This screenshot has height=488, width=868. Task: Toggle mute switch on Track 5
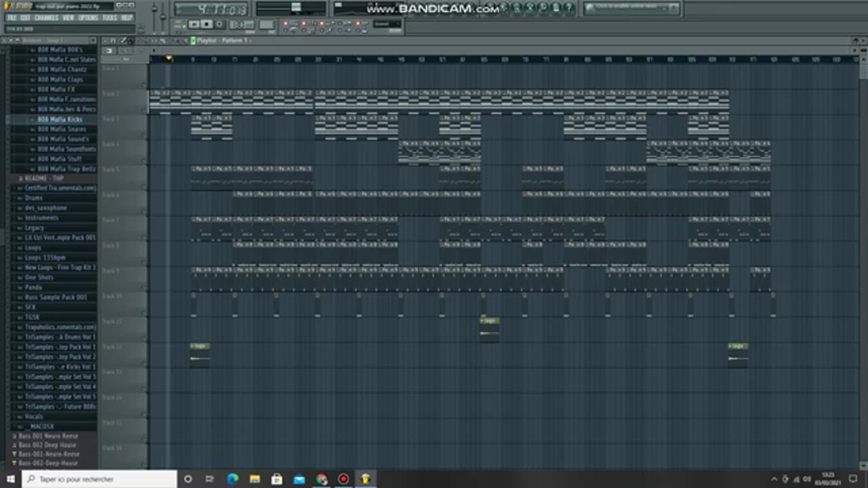144,186
